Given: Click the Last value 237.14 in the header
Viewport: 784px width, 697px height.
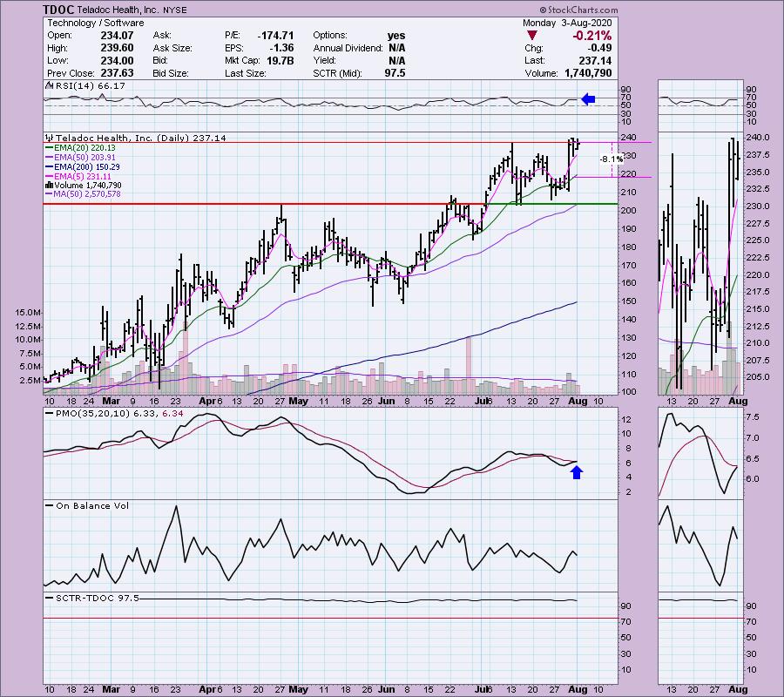Looking at the screenshot, I should tap(595, 60).
